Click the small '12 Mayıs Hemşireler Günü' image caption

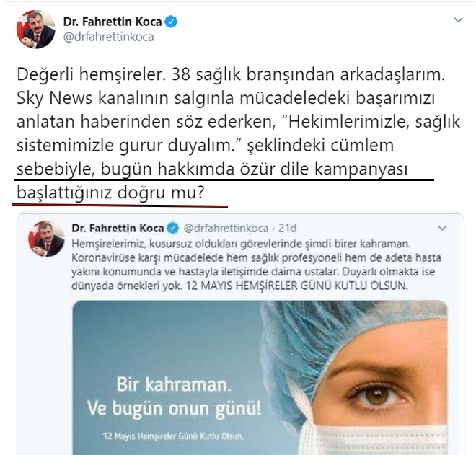pos(173,436)
